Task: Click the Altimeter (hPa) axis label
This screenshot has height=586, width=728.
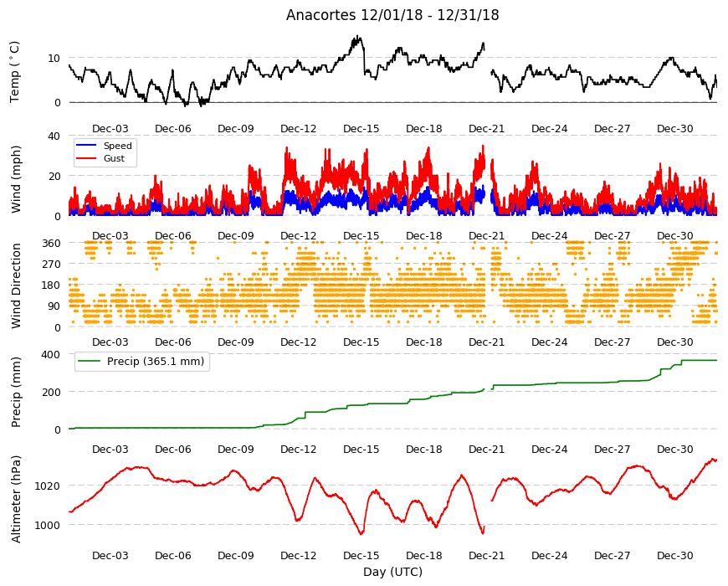Action: coord(16,499)
